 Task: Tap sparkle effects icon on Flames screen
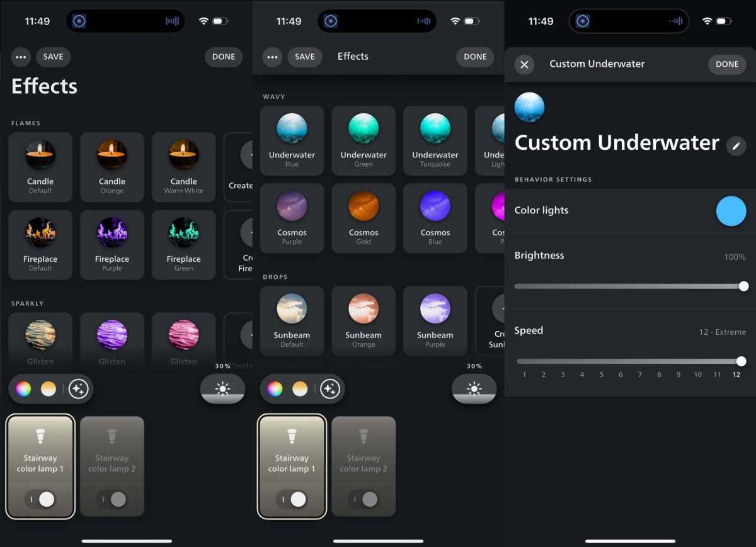78,389
